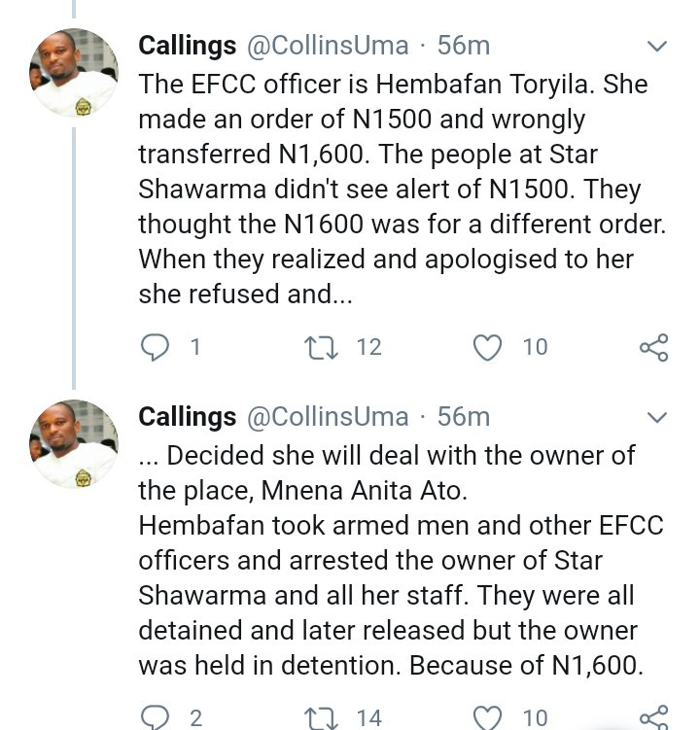View the avatar on the second tweet
Viewport: 700px width, 730px height.
point(76,443)
